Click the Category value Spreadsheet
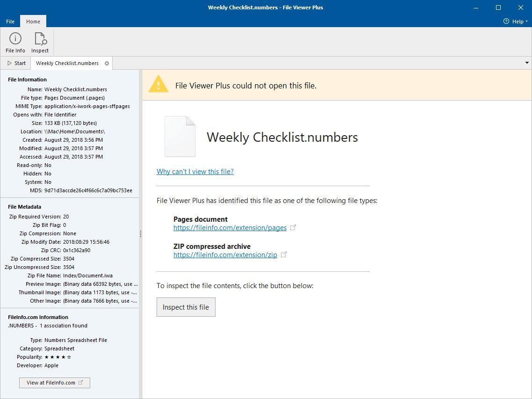This screenshot has width=532, height=399. [59, 349]
